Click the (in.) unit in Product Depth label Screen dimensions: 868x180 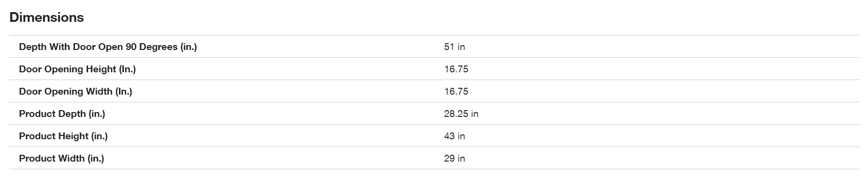tap(97, 114)
